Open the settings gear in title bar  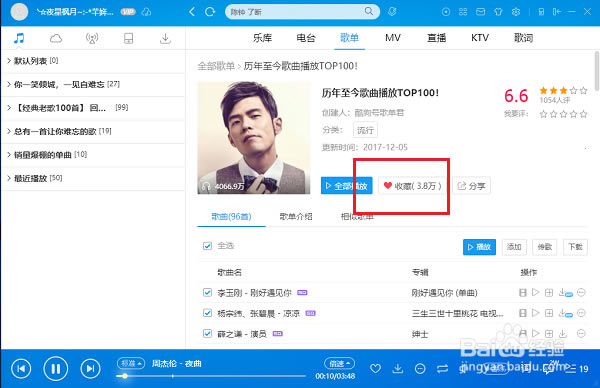click(516, 12)
